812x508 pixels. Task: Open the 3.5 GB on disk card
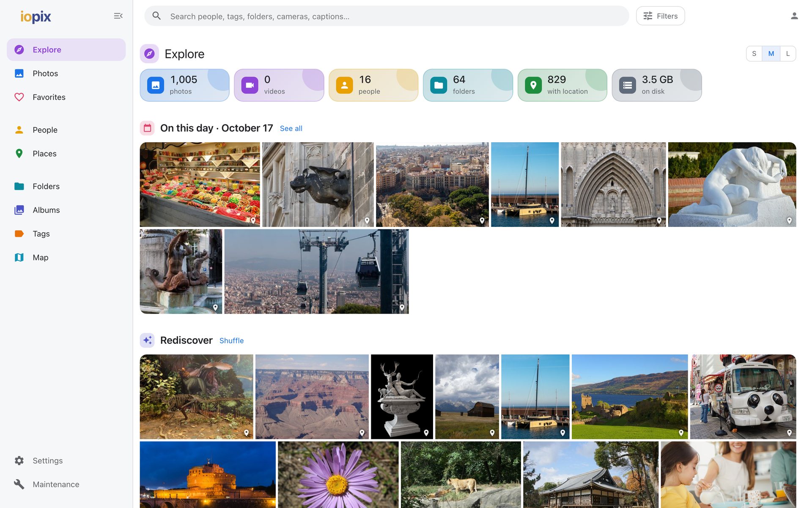(x=657, y=85)
